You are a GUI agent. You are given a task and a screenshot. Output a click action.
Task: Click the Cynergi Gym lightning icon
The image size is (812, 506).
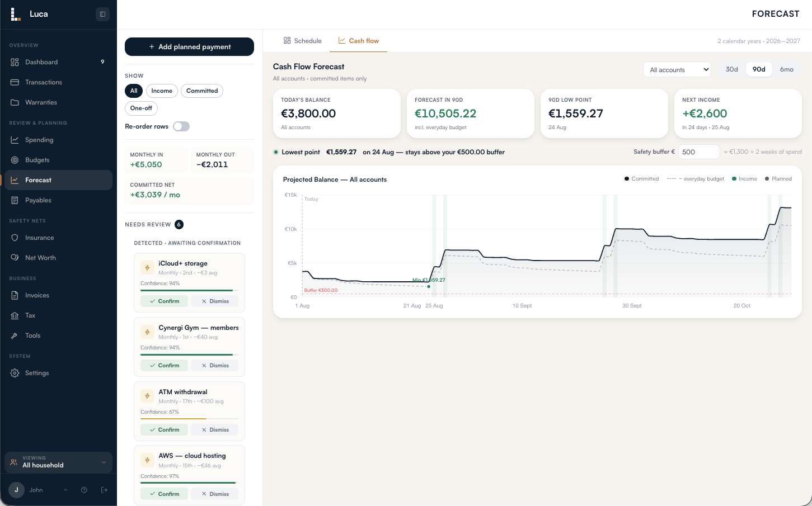tap(147, 332)
